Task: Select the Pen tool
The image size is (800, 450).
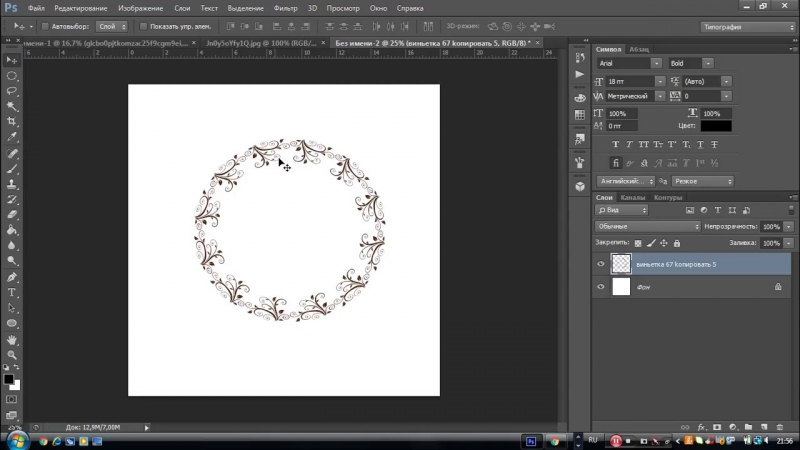Action: point(12,277)
